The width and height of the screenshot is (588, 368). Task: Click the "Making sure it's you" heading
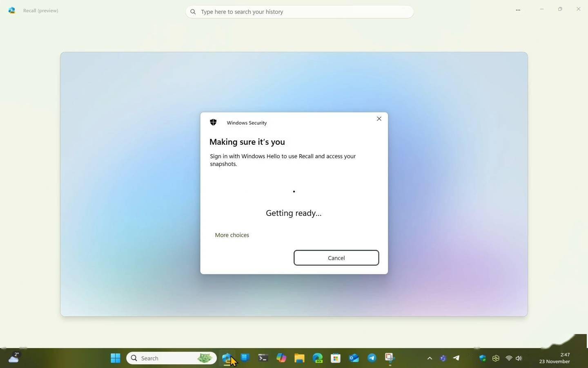click(x=247, y=142)
